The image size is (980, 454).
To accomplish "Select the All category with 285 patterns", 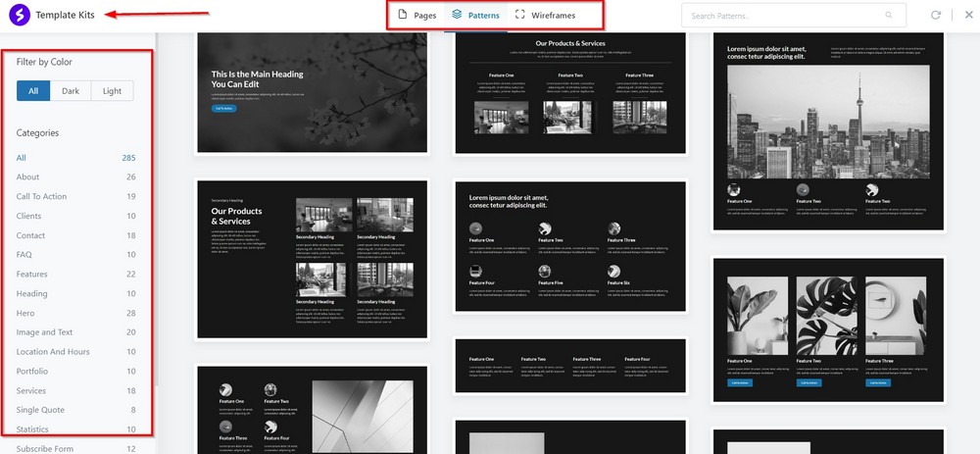I will coord(75,158).
